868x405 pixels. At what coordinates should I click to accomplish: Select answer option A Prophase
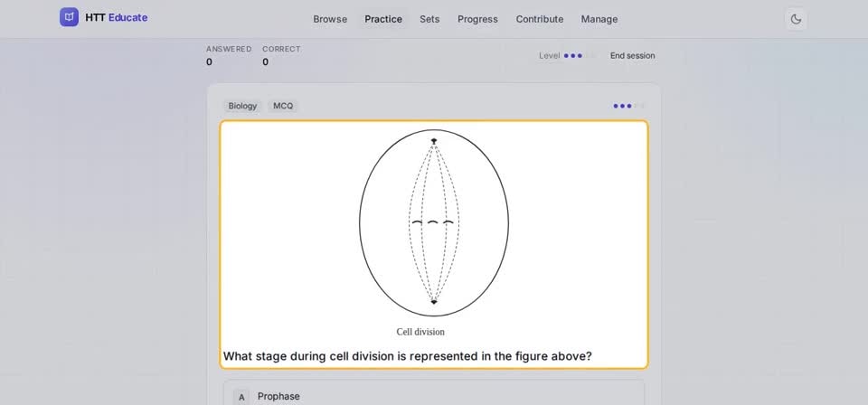point(434,393)
